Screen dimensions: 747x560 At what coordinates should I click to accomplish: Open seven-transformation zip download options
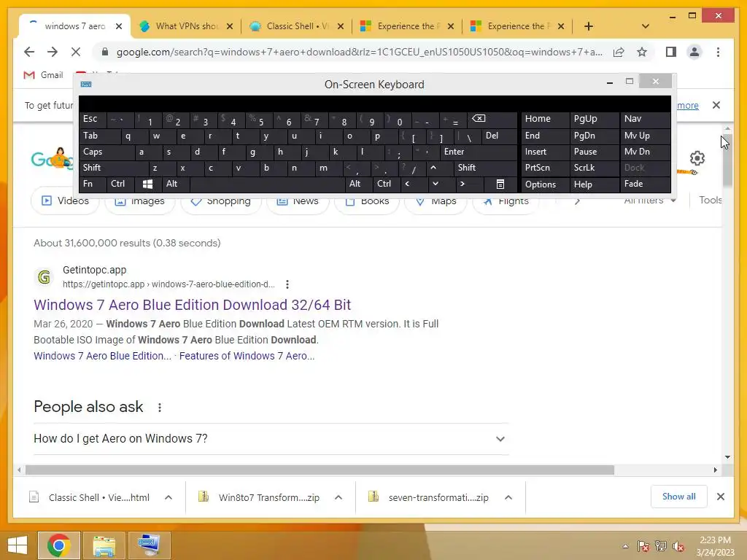508,497
